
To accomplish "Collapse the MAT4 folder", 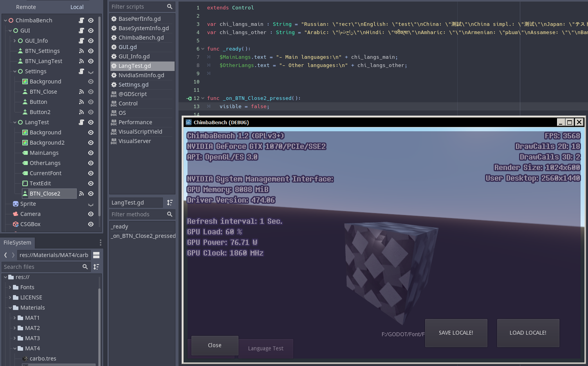I will (x=14, y=348).
